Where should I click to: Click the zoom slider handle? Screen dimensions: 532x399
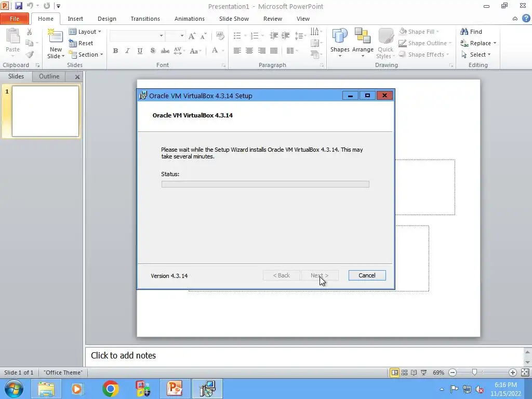point(475,373)
